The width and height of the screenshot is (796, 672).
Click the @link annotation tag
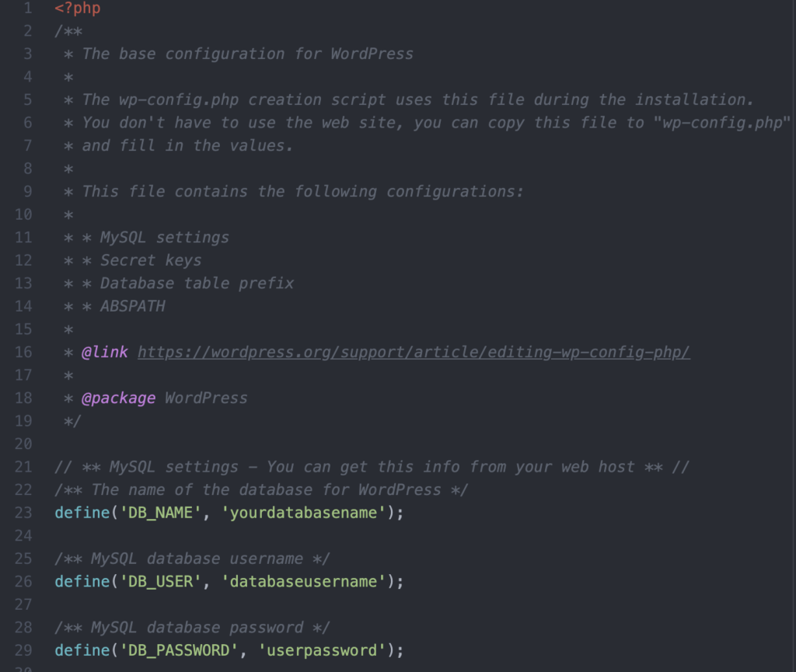click(x=105, y=352)
